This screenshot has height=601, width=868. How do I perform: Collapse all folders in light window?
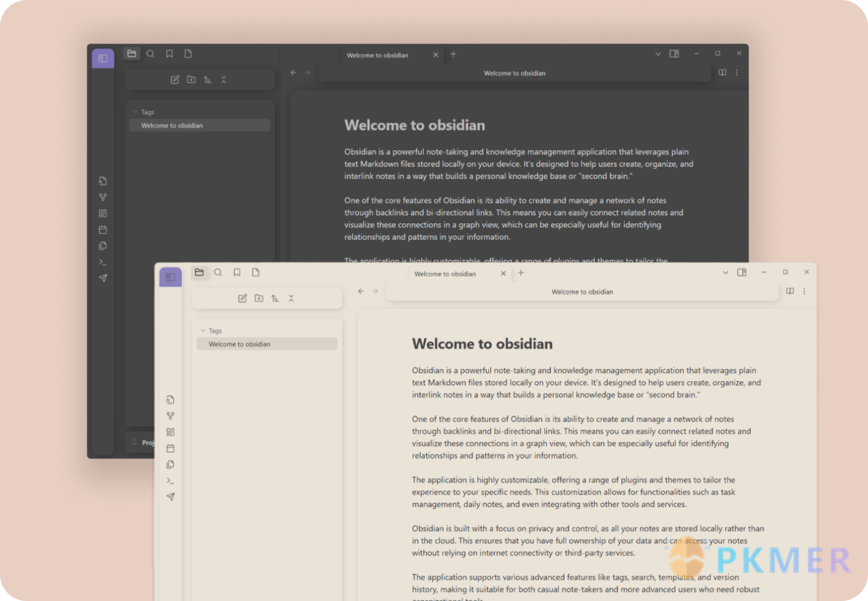pyautogui.click(x=291, y=298)
